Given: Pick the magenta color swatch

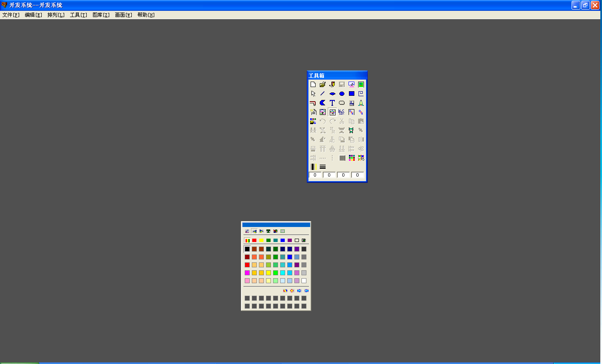Looking at the screenshot, I should [x=247, y=273].
